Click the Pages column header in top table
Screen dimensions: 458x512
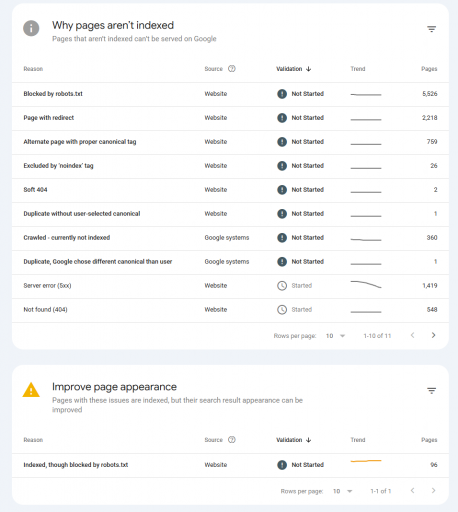tap(429, 69)
